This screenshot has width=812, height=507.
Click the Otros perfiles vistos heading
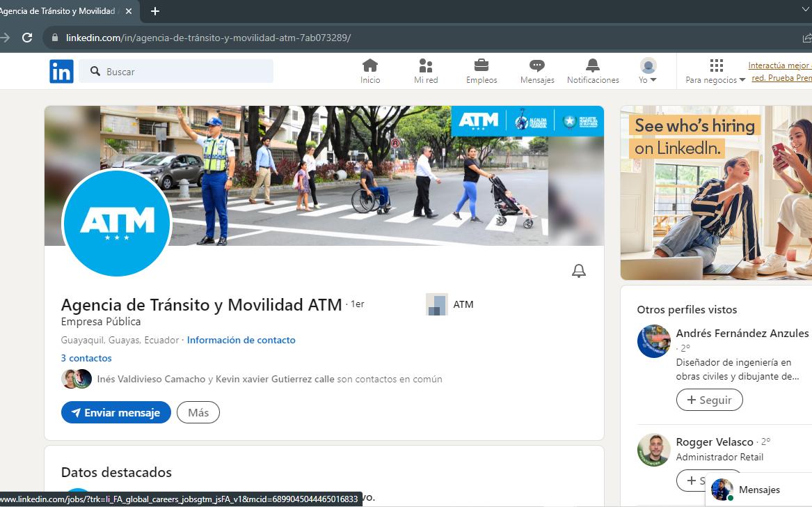(x=687, y=309)
